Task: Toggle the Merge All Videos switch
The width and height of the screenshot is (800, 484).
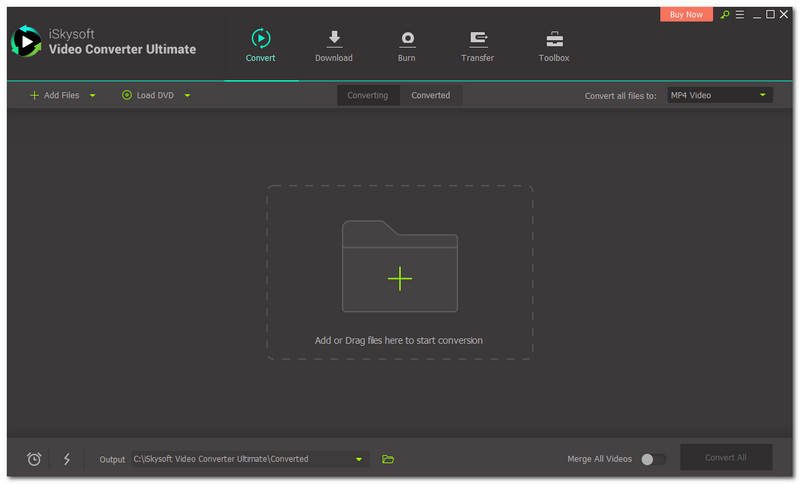Action: [x=653, y=459]
